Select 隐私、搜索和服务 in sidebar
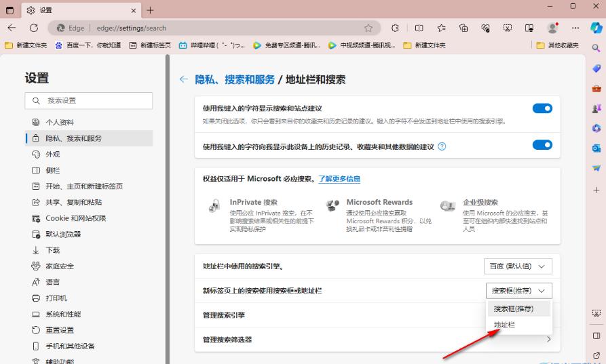606x364 pixels. tap(89, 138)
